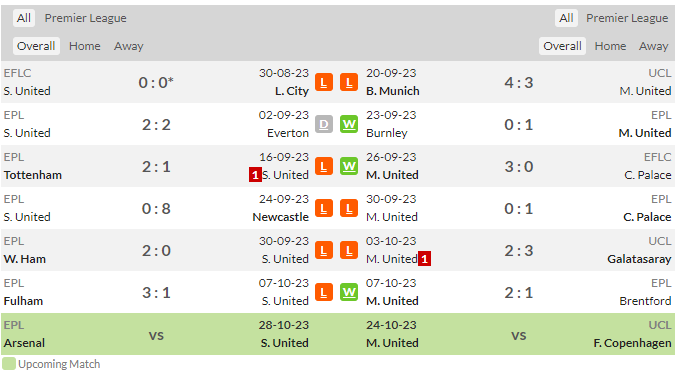The image size is (676, 392).
Task: Open the 0 : 8 Newcastle match score
Action: pos(156,209)
